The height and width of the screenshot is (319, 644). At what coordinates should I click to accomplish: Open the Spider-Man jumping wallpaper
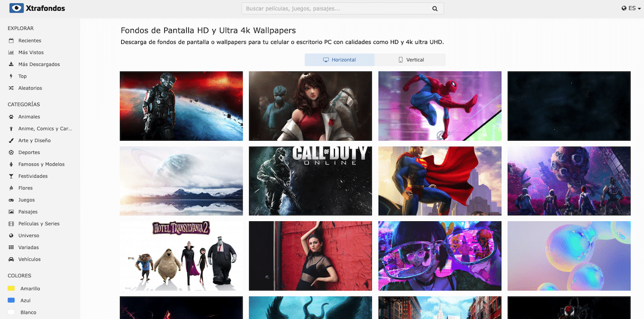pyautogui.click(x=440, y=106)
